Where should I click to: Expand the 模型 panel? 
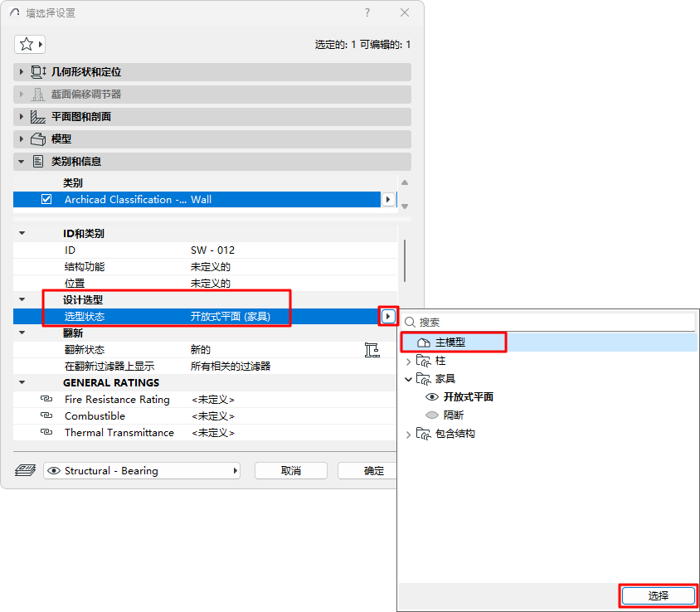click(21, 139)
